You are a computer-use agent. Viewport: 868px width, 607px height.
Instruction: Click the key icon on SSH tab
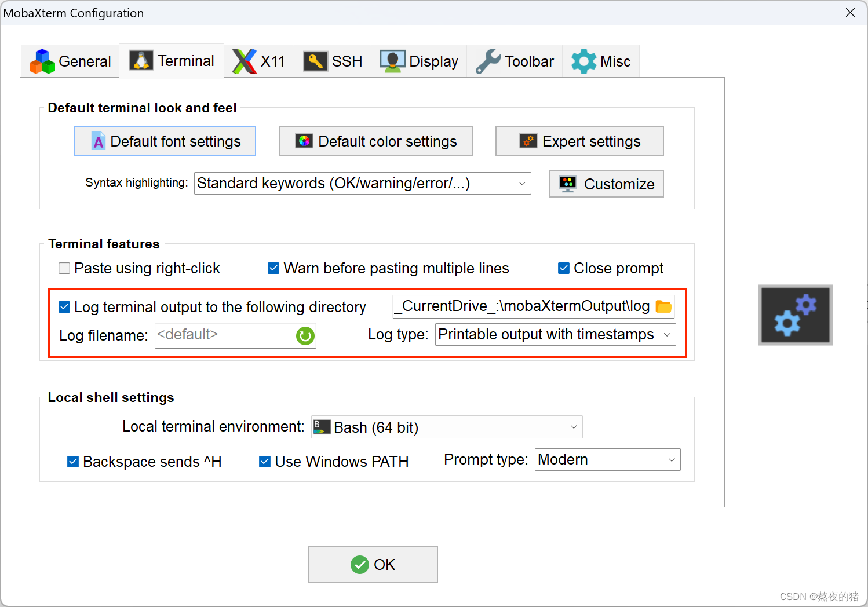(x=316, y=61)
